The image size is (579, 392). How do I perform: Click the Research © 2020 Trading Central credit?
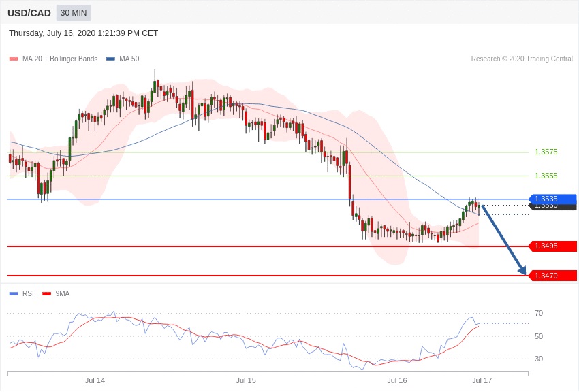pyautogui.click(x=522, y=59)
